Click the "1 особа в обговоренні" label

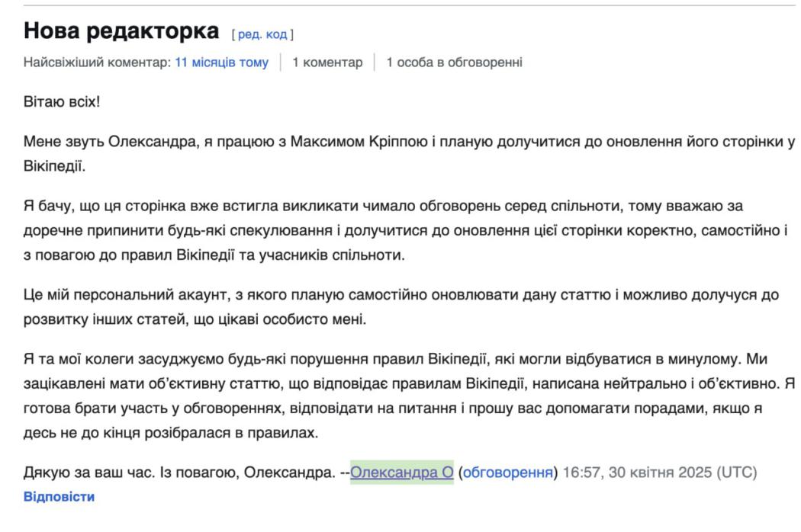(x=454, y=62)
